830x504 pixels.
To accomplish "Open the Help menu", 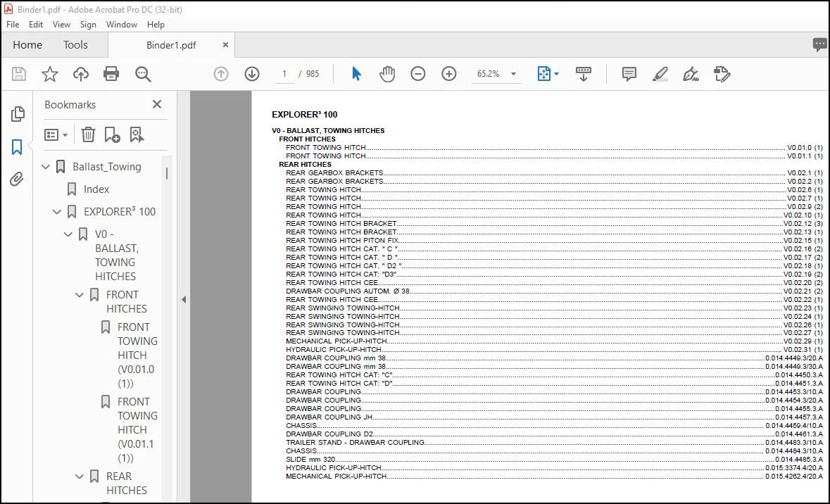I will click(156, 25).
